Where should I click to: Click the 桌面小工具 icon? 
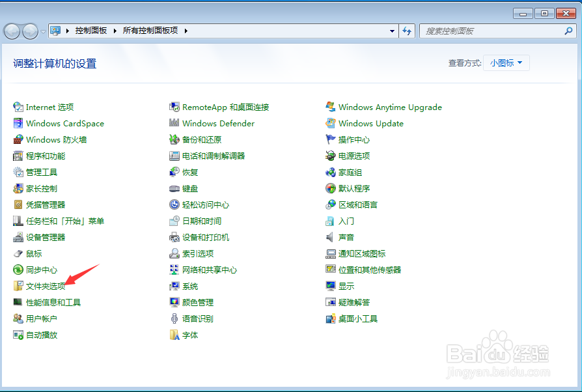pyautogui.click(x=330, y=318)
